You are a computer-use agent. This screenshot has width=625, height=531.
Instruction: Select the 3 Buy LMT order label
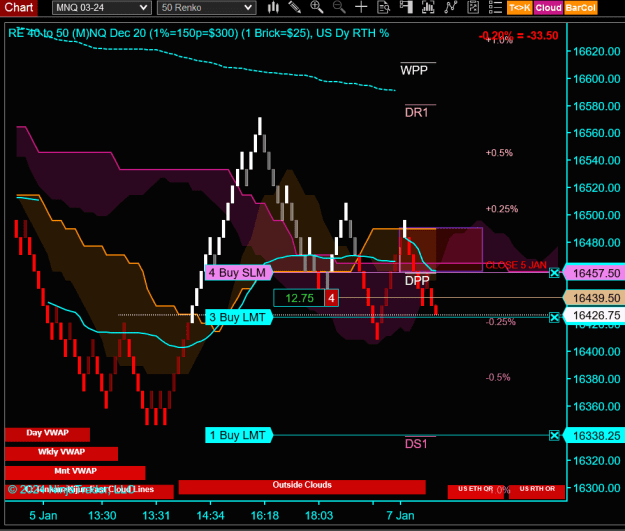238,317
